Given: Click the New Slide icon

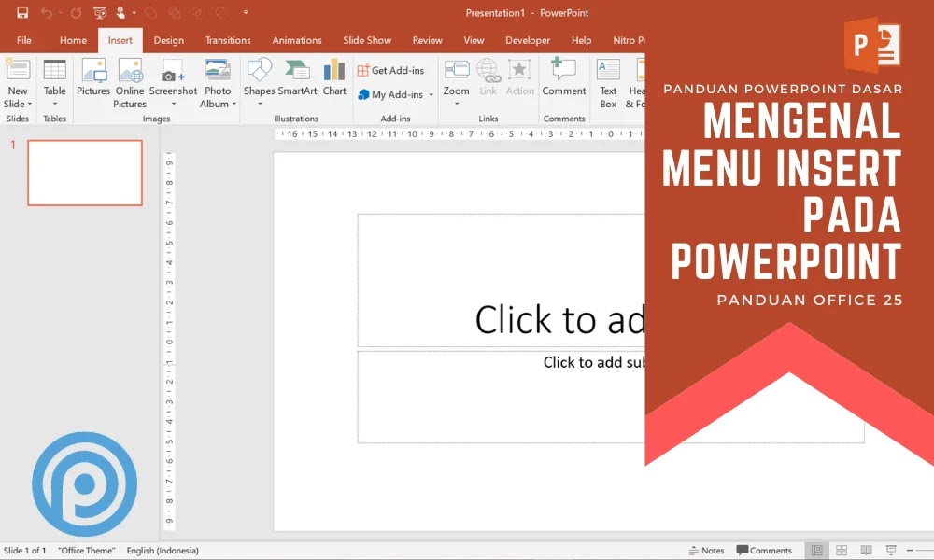Looking at the screenshot, I should 17,70.
